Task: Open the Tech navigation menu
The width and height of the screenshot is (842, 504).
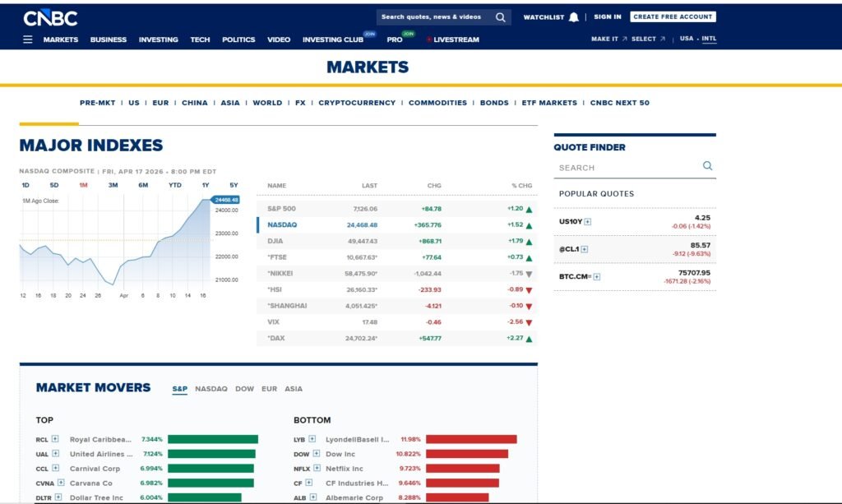Action: (x=200, y=39)
